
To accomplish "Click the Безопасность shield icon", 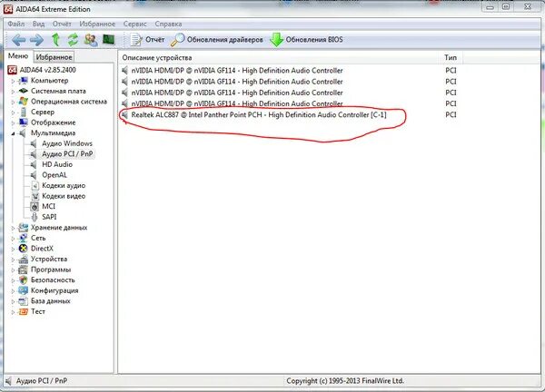I will coord(23,279).
